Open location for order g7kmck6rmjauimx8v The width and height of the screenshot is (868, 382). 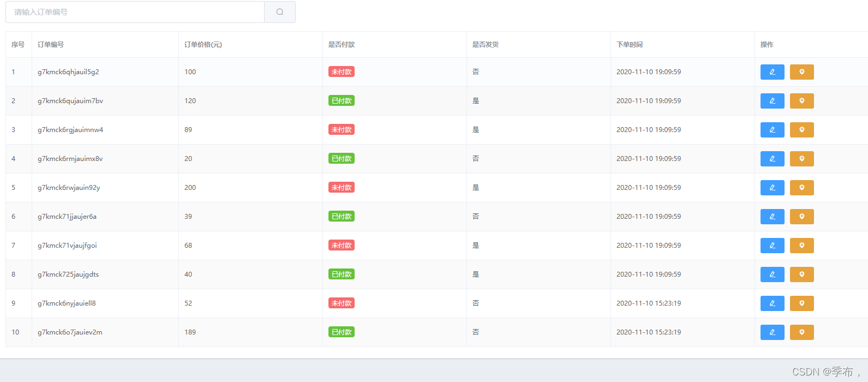(801, 159)
